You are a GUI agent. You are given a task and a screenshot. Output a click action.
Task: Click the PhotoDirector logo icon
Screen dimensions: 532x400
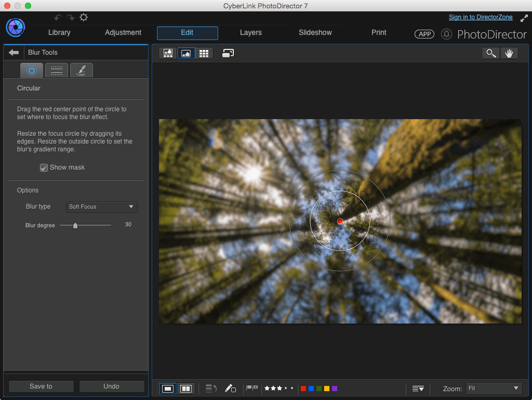point(15,28)
